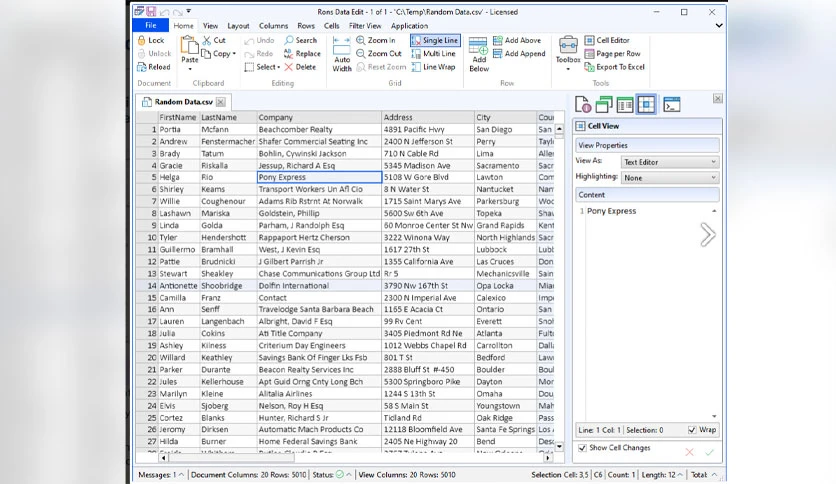The image size is (836, 484).
Task: Expand the Status indicator arrow
Action: [349, 474]
